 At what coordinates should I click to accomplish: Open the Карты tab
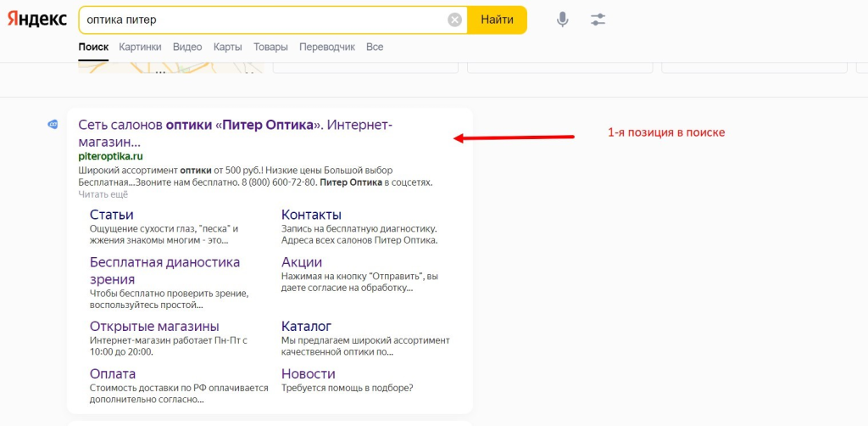coord(227,47)
